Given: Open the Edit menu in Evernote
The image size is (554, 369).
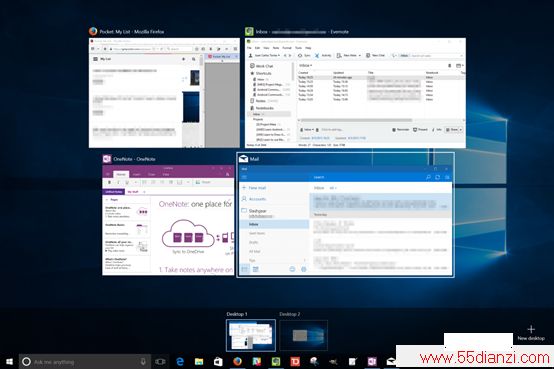Looking at the screenshot, I should coord(257,48).
